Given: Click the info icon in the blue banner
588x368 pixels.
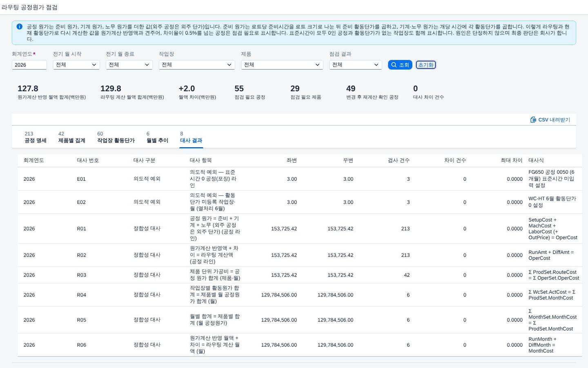Looking at the screenshot, I should click(19, 27).
